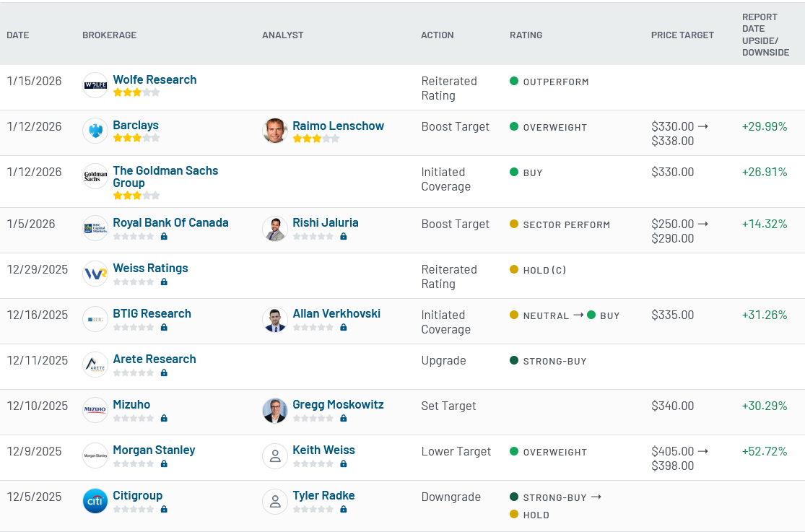Open the Mizuho brokerage link
Screen dimensions: 805x532
click(x=131, y=404)
